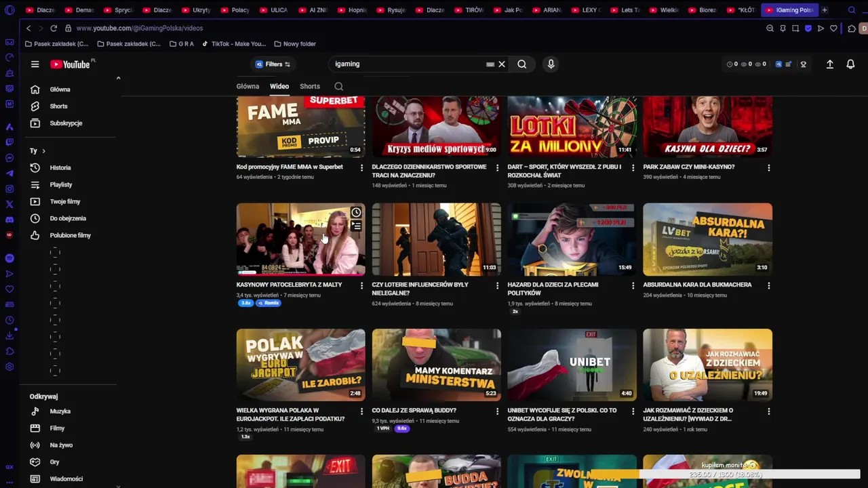Open CZY LOTERIE INFLUENCERÓW video title
The width and height of the screenshot is (868, 488).
[420, 289]
